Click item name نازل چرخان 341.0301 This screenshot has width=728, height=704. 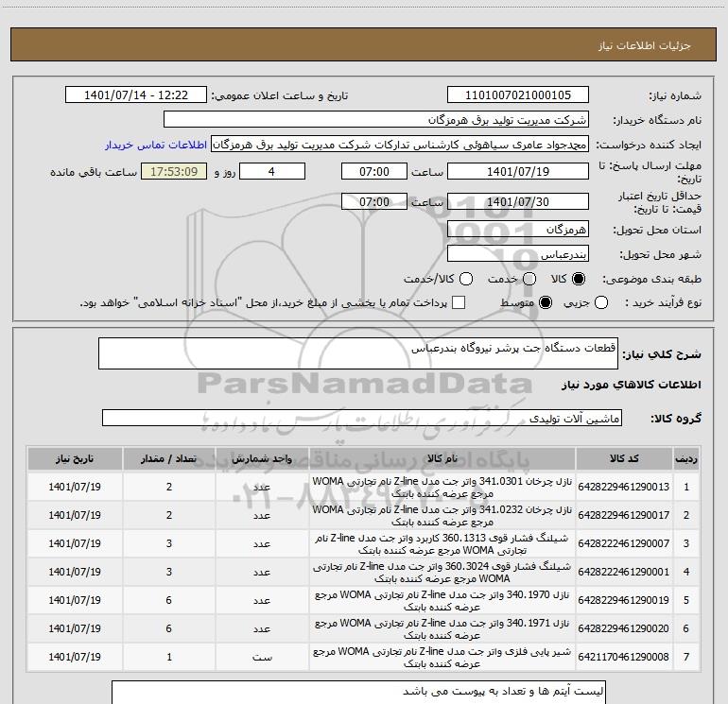pos(442,487)
